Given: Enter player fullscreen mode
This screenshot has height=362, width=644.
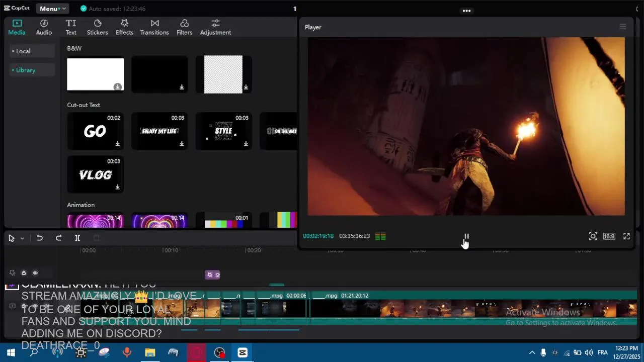Looking at the screenshot, I should tap(626, 236).
